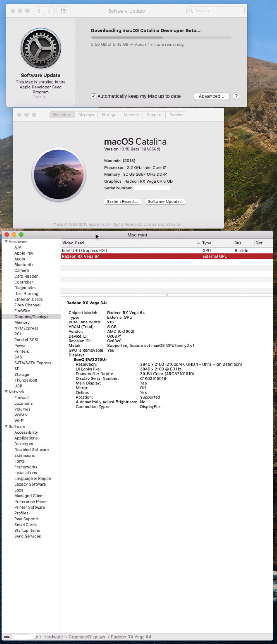Click Graphics/Displays in the path bar
The image size is (277, 644).
pos(87,637)
